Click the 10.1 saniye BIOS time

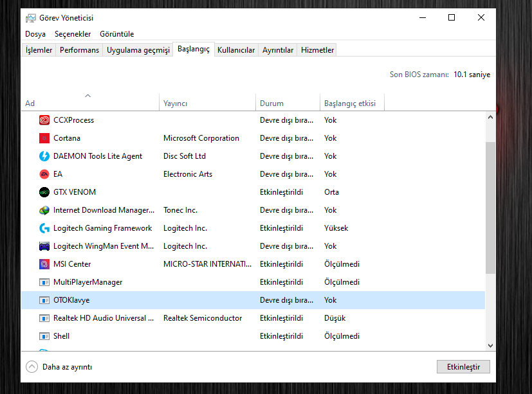[x=472, y=75]
